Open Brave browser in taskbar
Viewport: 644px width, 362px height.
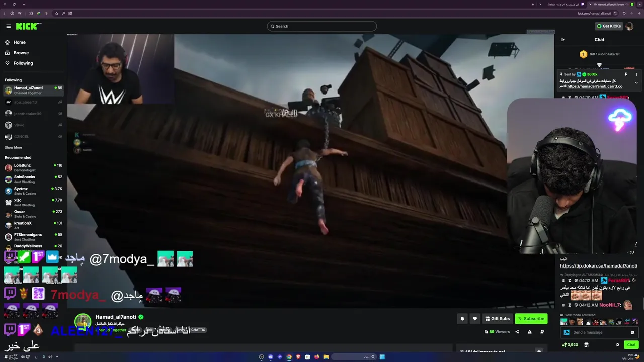click(x=298, y=357)
